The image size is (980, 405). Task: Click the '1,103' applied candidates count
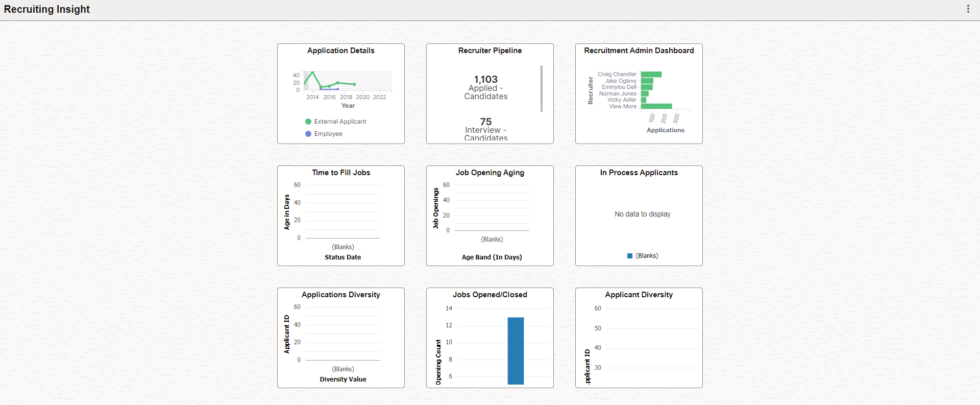pos(486,79)
